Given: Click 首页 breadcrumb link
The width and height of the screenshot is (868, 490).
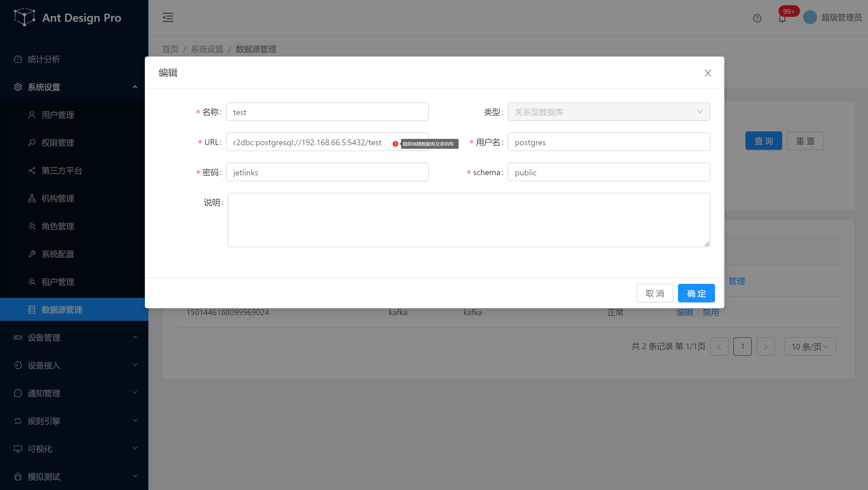Looking at the screenshot, I should [x=170, y=49].
